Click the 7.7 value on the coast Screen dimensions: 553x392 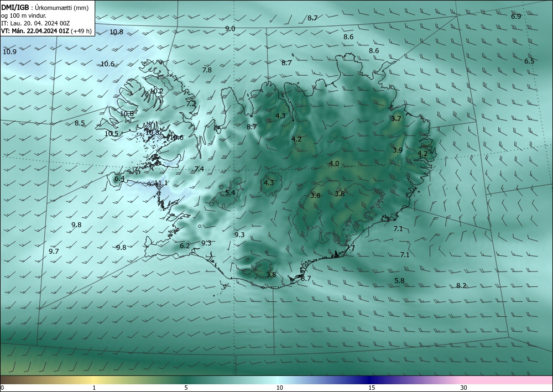coord(350,248)
